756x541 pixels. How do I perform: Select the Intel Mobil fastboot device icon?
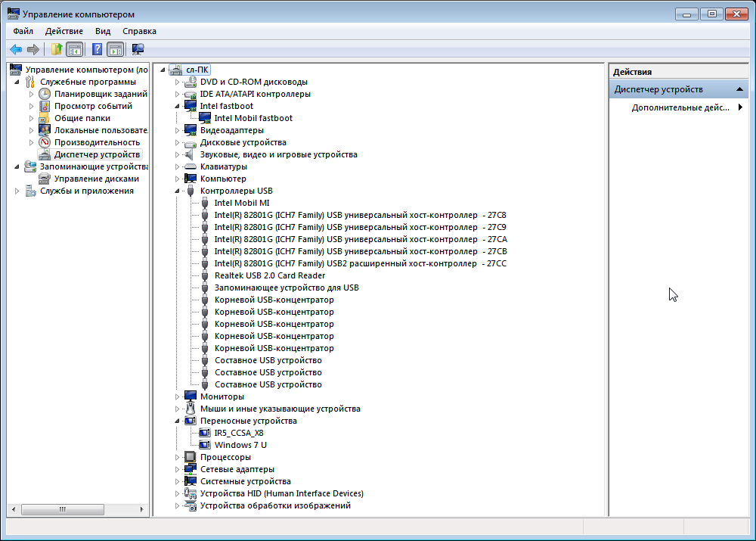coord(205,118)
